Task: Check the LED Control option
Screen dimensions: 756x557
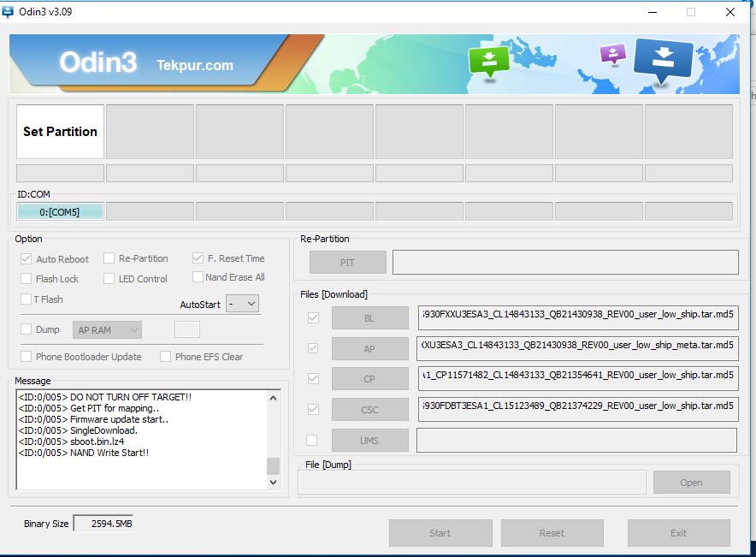Action: pos(109,279)
